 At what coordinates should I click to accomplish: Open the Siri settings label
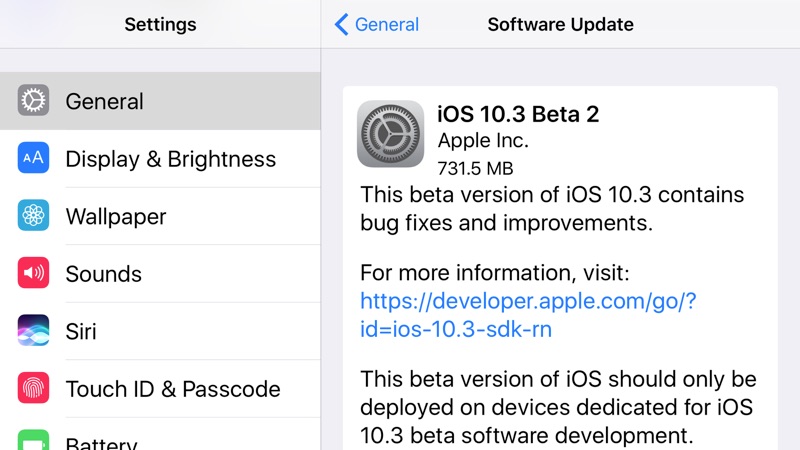click(x=81, y=331)
